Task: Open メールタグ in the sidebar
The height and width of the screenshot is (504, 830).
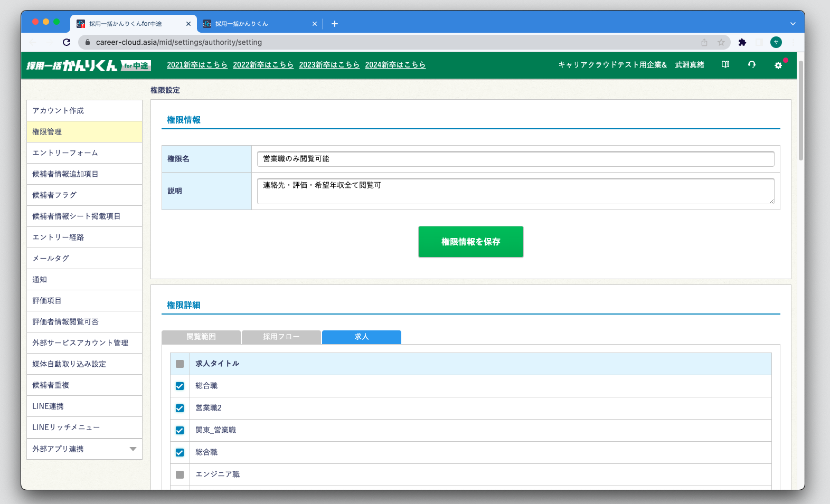Action: coord(84,259)
